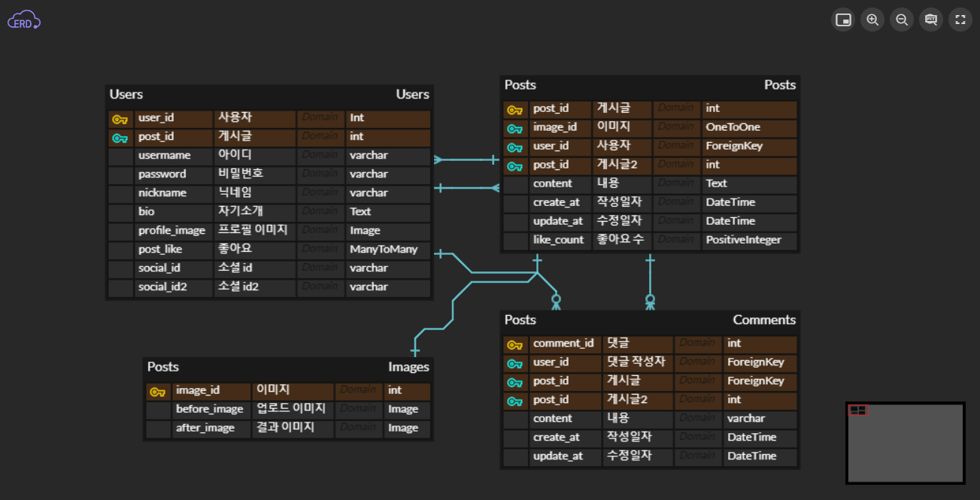Open the Domain dropdown for content in Posts

pyautogui.click(x=676, y=183)
